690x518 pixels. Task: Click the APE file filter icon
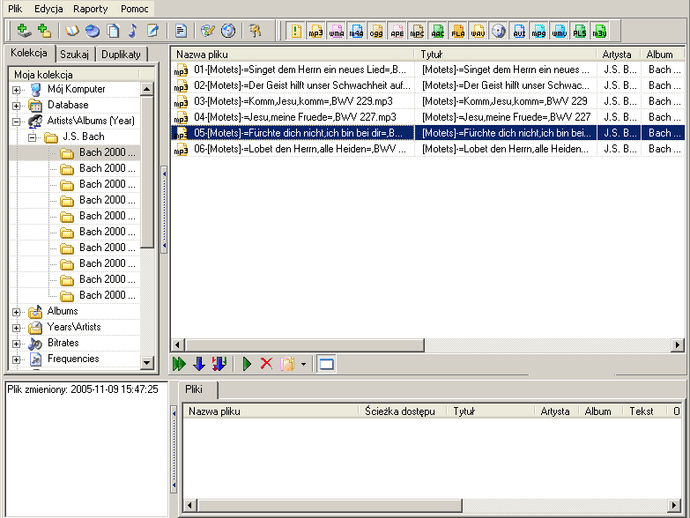point(397,31)
